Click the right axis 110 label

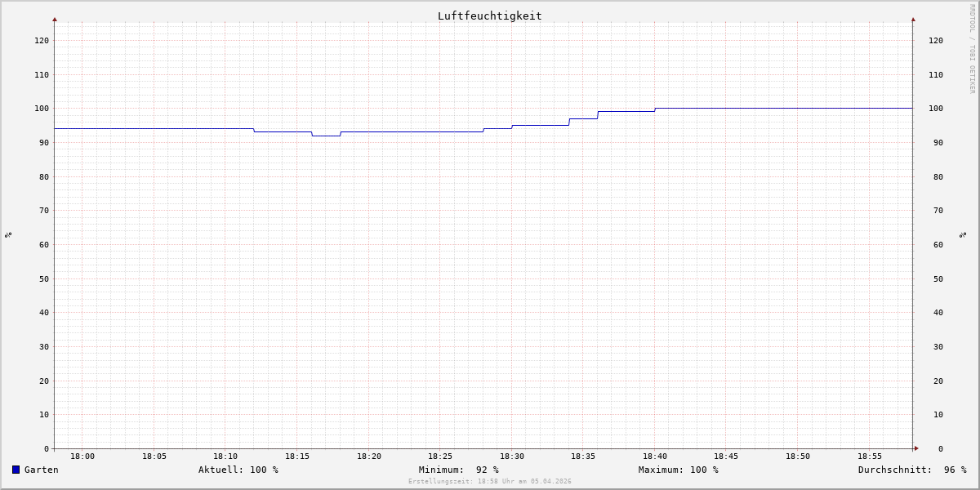[x=936, y=75]
